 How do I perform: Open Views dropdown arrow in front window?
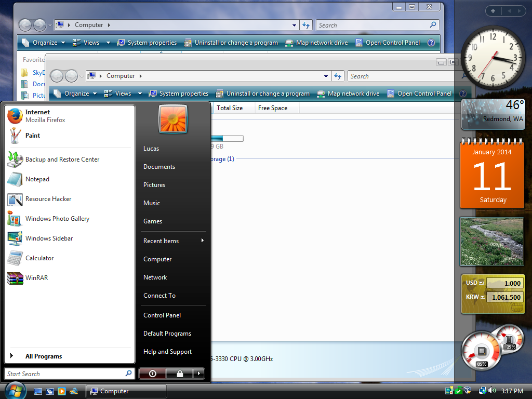point(140,94)
